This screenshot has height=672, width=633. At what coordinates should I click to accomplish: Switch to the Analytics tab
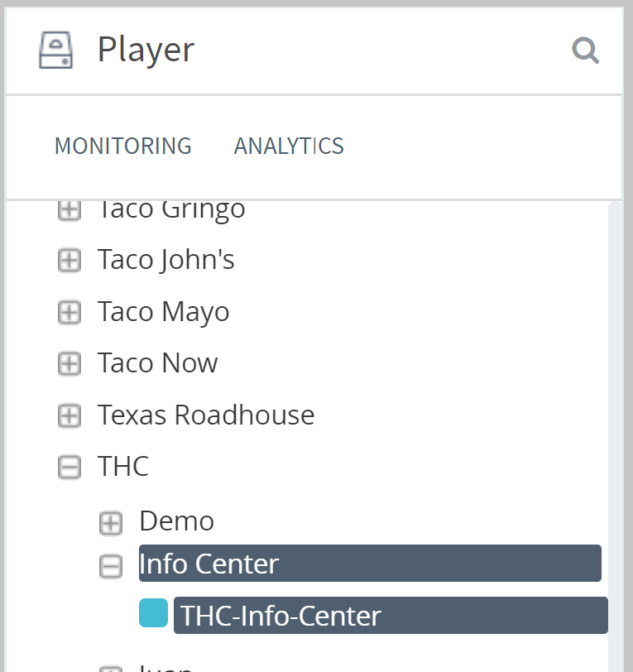[x=289, y=146]
